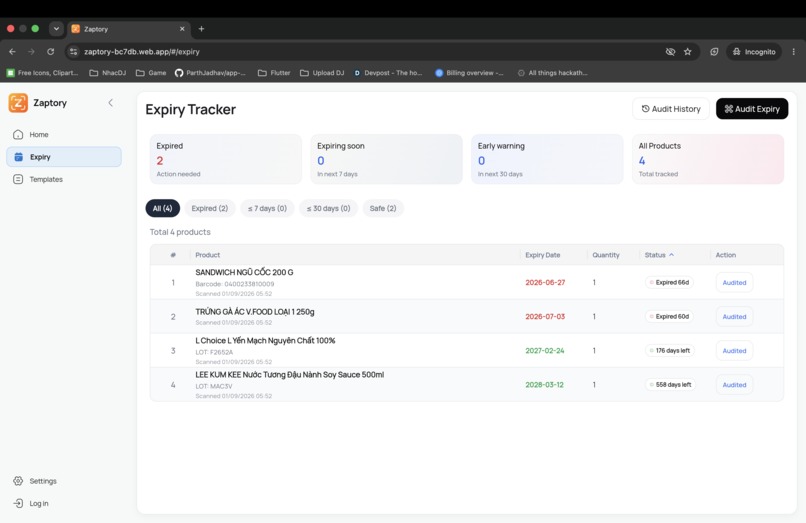Click the tracking protection eye icon

(670, 51)
